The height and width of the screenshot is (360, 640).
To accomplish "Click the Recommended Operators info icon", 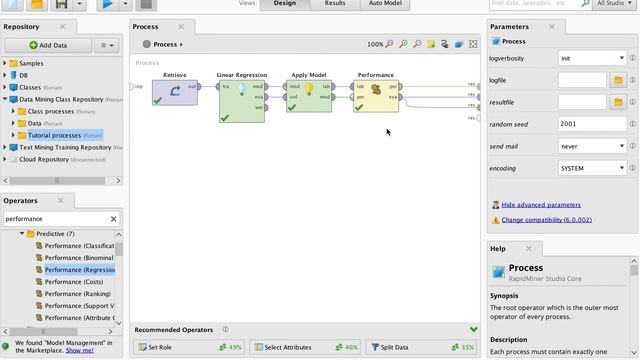I will (x=226, y=329).
